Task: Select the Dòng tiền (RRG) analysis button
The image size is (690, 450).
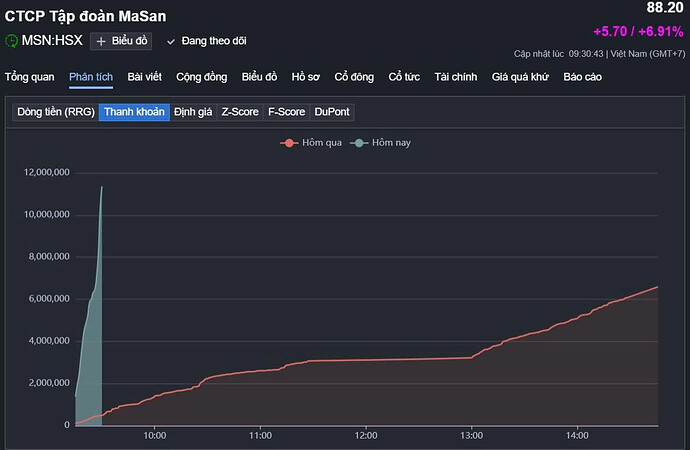Action: coord(55,112)
